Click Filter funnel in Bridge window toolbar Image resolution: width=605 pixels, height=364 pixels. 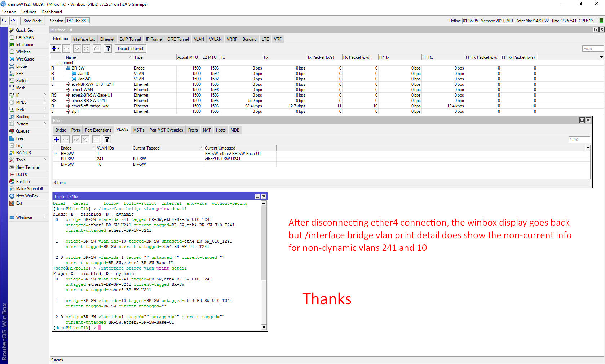(x=107, y=139)
